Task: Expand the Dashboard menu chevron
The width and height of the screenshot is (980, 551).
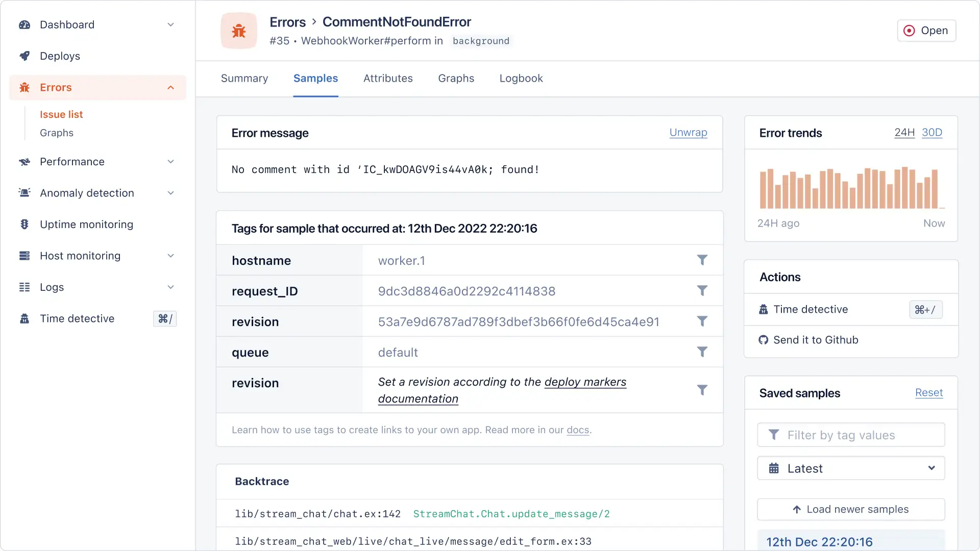Action: 171,24
